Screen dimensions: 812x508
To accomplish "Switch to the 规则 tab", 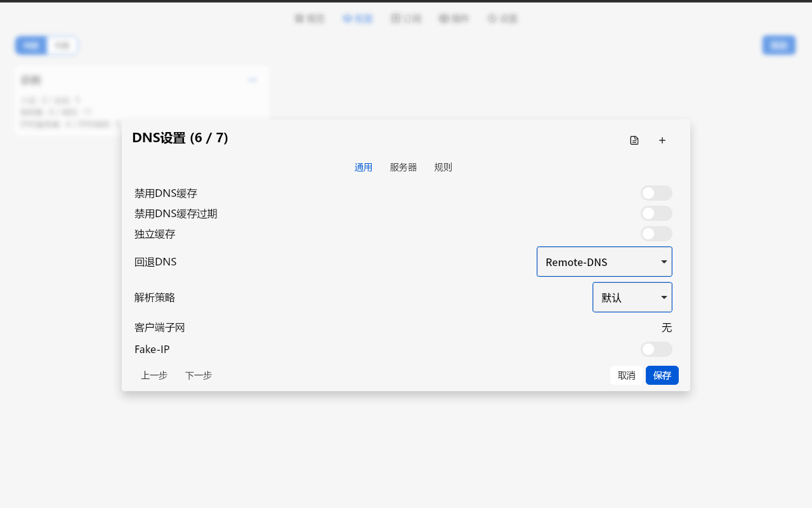I will [443, 168].
